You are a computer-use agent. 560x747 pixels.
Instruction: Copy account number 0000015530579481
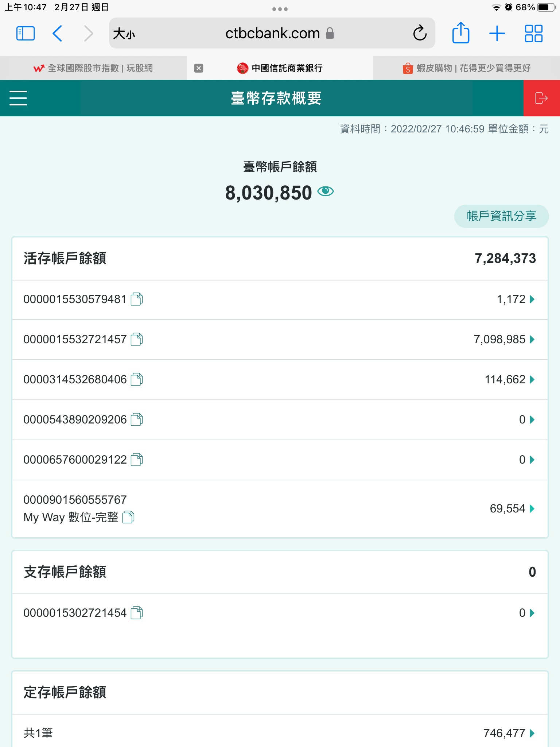pos(137,299)
